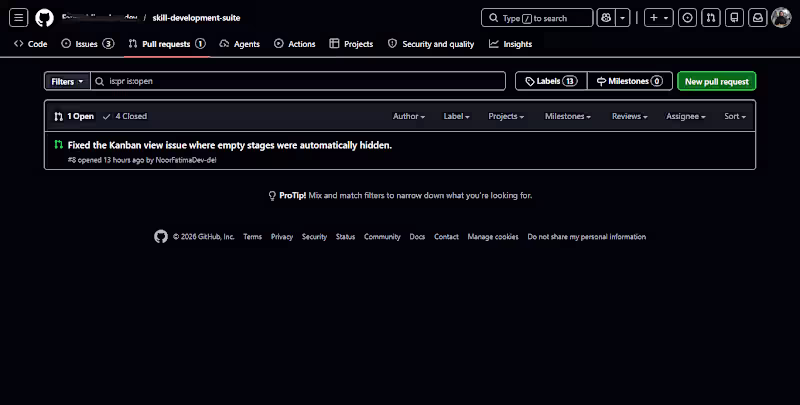
Task: Open the user avatar menu
Action: [781, 18]
